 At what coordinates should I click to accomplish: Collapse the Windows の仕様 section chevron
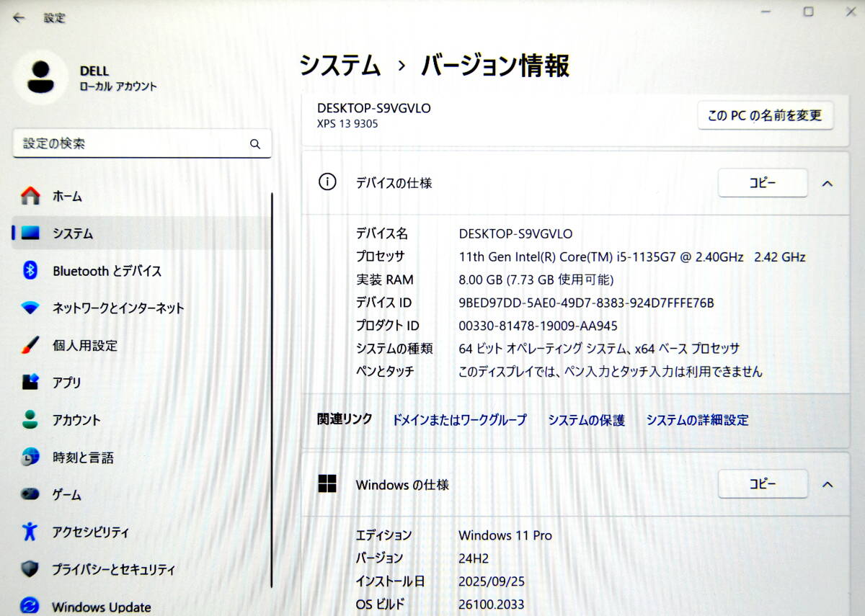[828, 484]
